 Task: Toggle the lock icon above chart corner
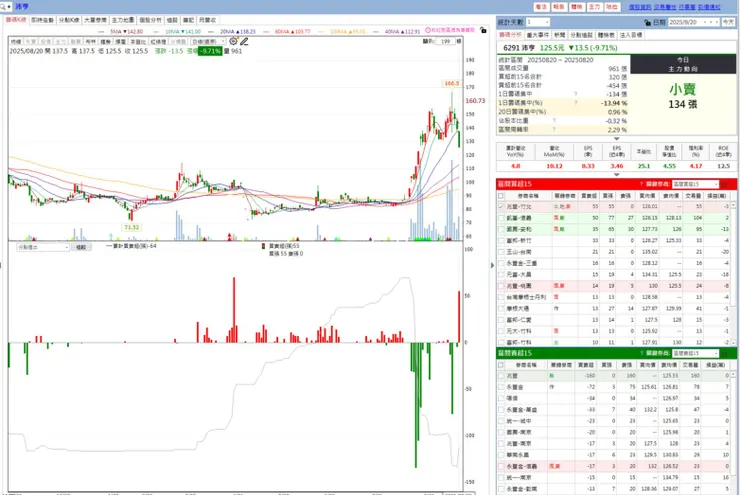483,30
